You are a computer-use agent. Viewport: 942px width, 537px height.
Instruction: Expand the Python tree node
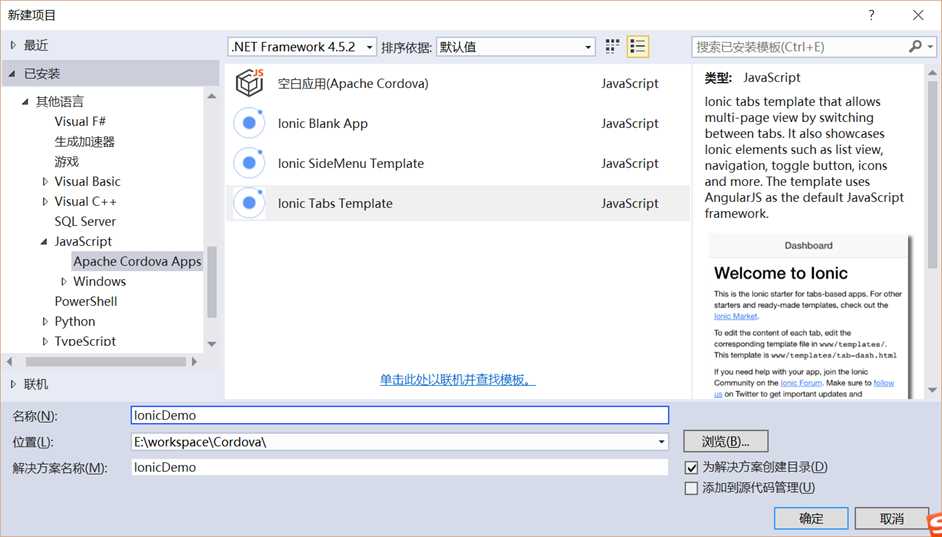[x=45, y=321]
